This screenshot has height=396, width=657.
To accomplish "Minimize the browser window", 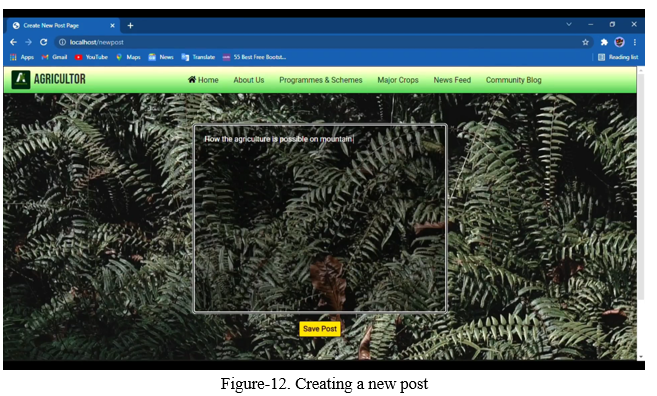I will point(590,24).
